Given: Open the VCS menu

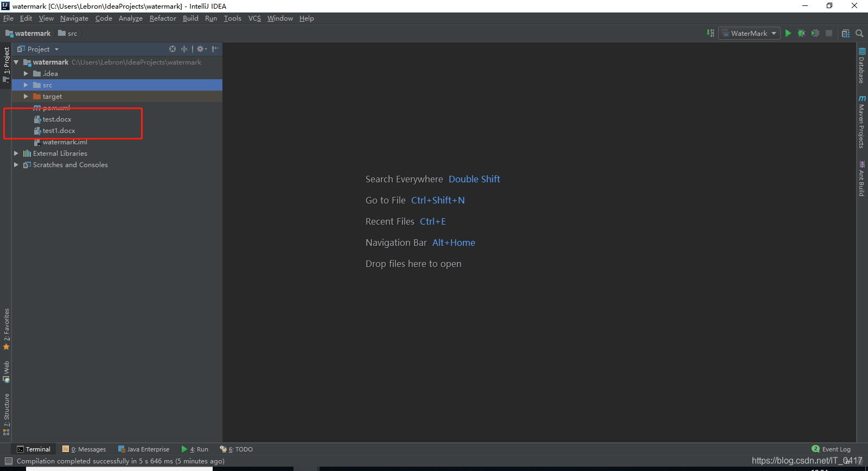Looking at the screenshot, I should pyautogui.click(x=254, y=18).
